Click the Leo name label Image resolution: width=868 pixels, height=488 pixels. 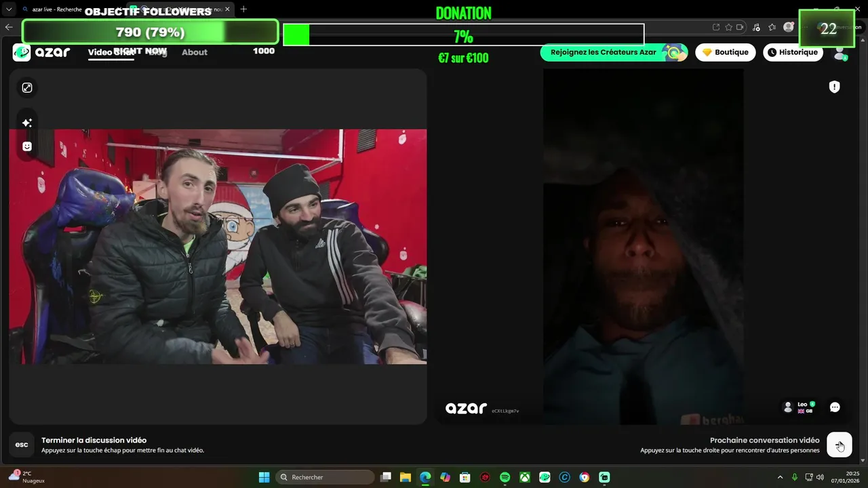(x=802, y=404)
